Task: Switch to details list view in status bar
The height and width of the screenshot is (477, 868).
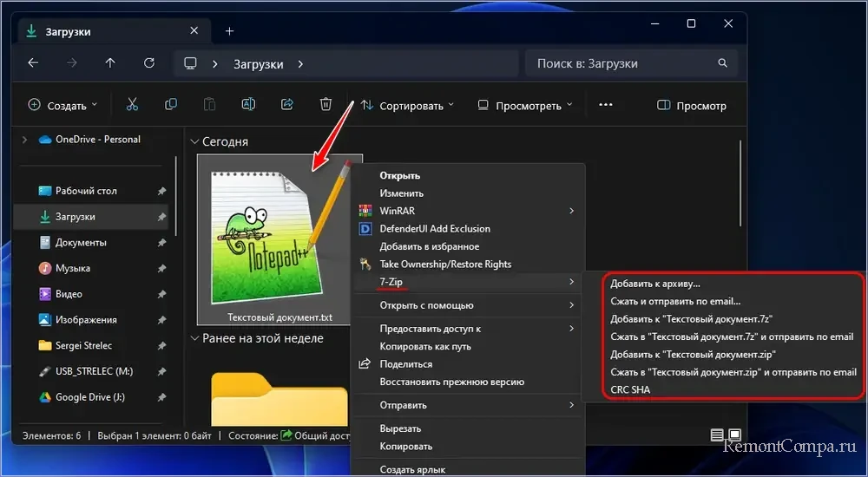Action: point(717,435)
